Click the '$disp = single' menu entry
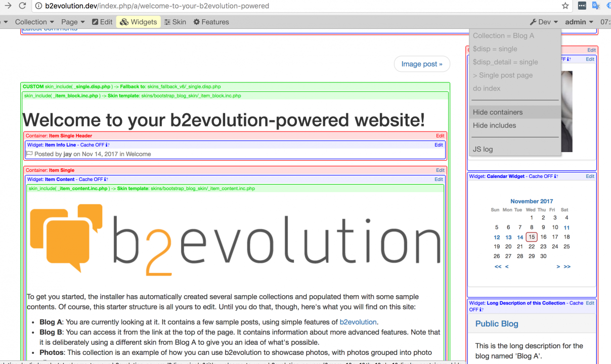The height and width of the screenshot is (364, 611). [x=515, y=49]
